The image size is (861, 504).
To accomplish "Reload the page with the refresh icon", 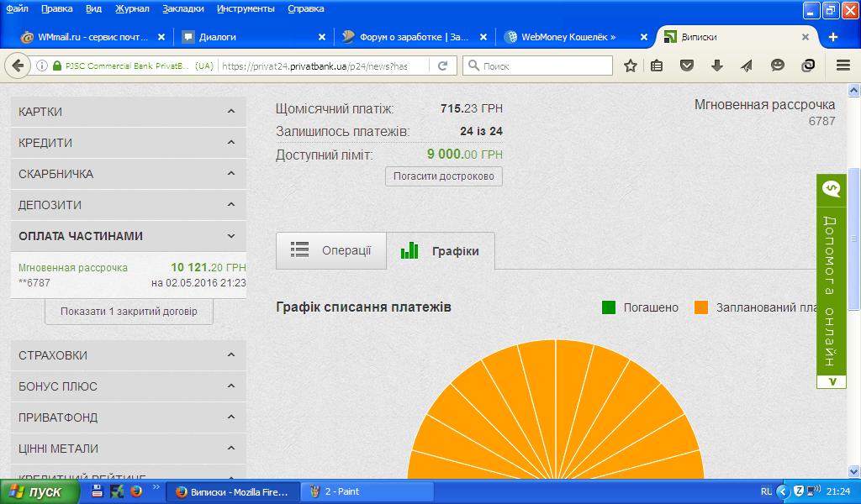I will click(x=442, y=66).
